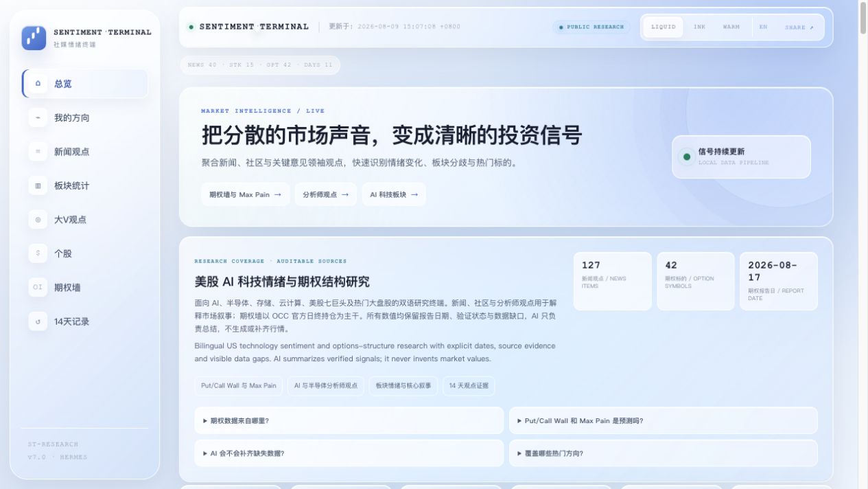Click the 2026-08-17 report date card
The height and width of the screenshot is (489, 868).
tap(778, 281)
